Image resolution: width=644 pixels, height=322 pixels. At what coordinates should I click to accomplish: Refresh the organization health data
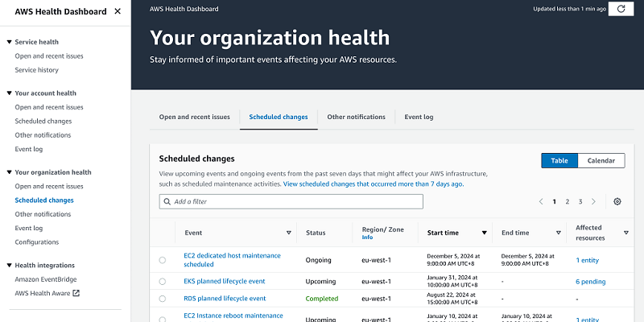click(x=621, y=9)
